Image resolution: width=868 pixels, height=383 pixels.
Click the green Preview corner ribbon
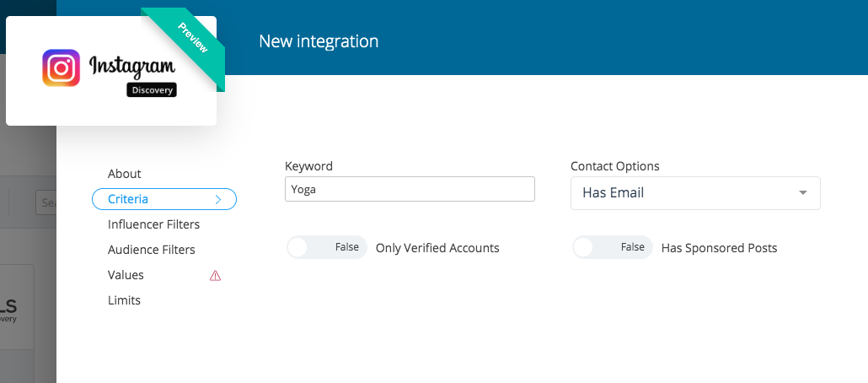click(193, 42)
